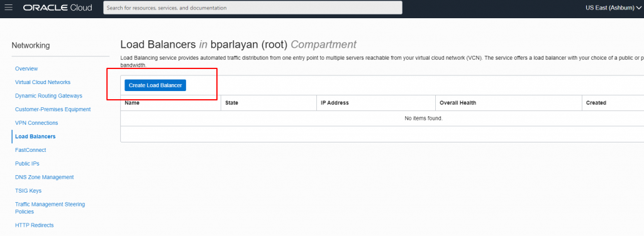Sort by Name column header
644x236 pixels.
[x=132, y=103]
